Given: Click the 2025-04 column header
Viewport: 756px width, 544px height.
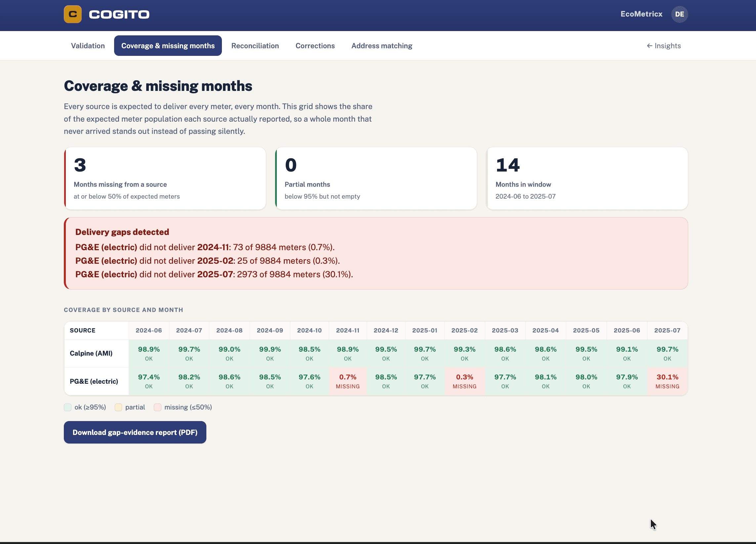Looking at the screenshot, I should point(545,330).
